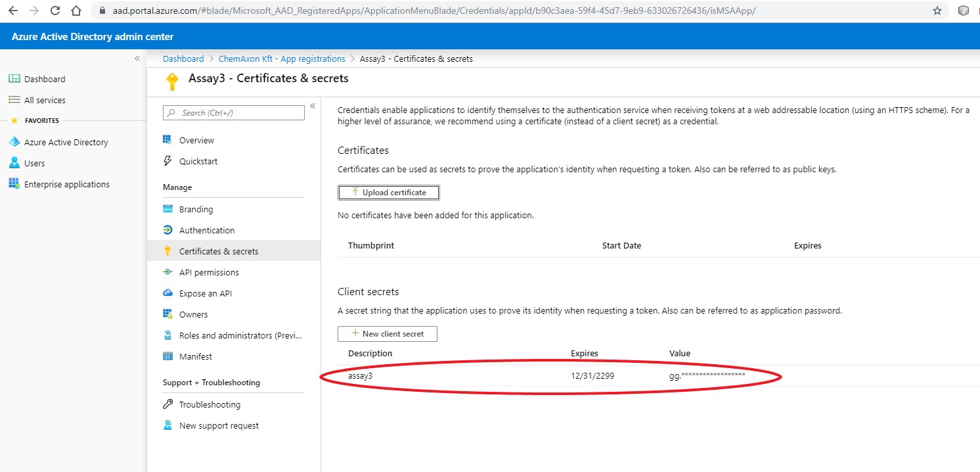Click the Dashboard breadcrumb link
The image size is (980, 472).
pos(183,59)
